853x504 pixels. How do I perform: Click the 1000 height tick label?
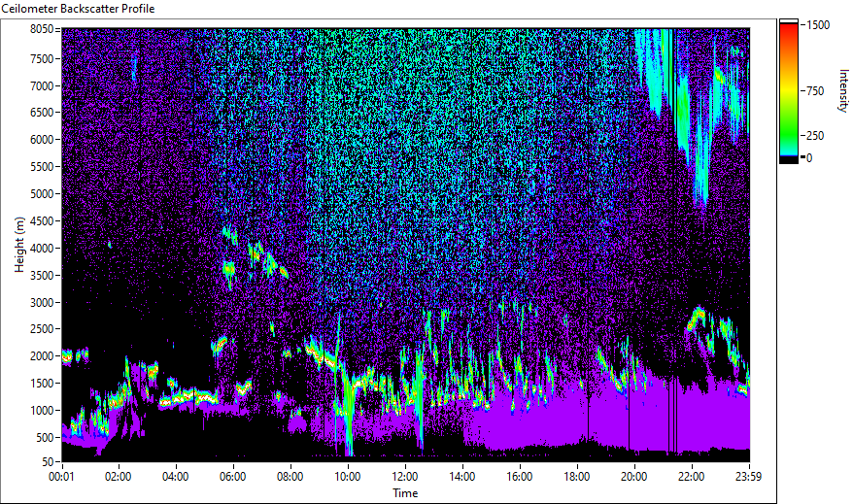(42, 411)
